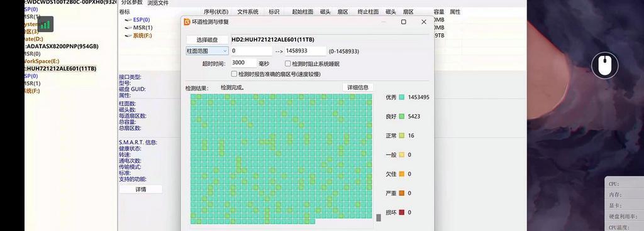
Task: Click the 通电次数: label
Action: [130, 161]
